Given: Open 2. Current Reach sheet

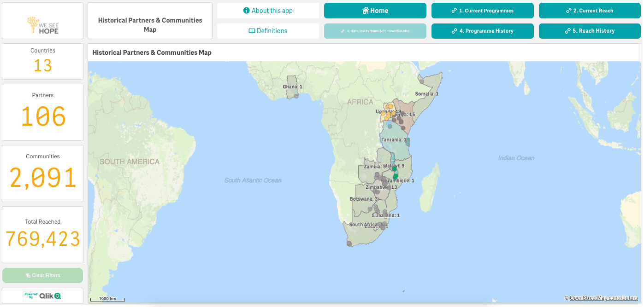Looking at the screenshot, I should 590,11.
